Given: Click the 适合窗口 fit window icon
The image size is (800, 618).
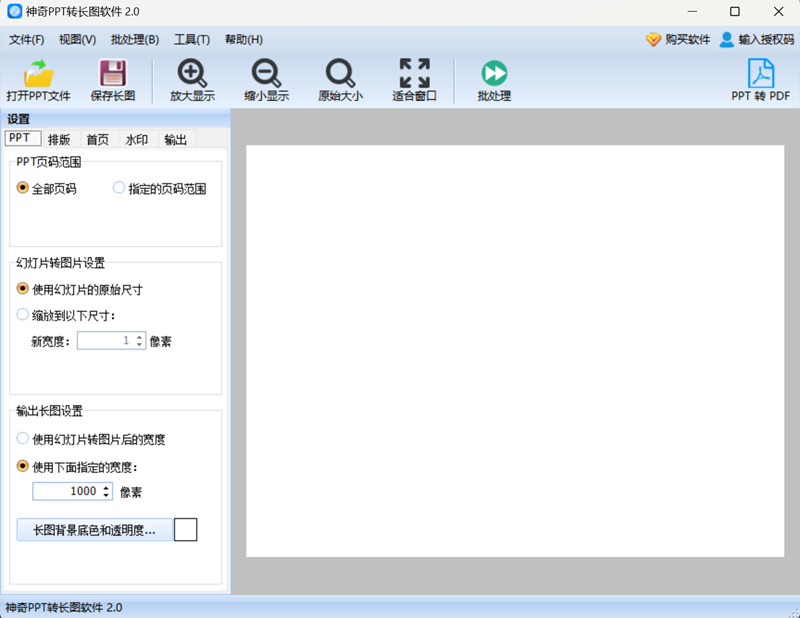Looking at the screenshot, I should pyautogui.click(x=414, y=73).
